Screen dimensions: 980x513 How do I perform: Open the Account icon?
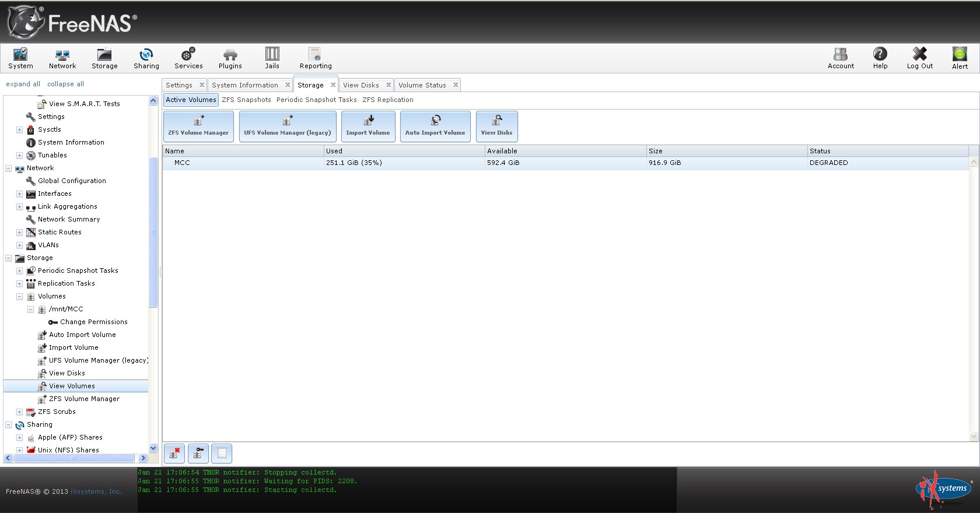pyautogui.click(x=841, y=58)
